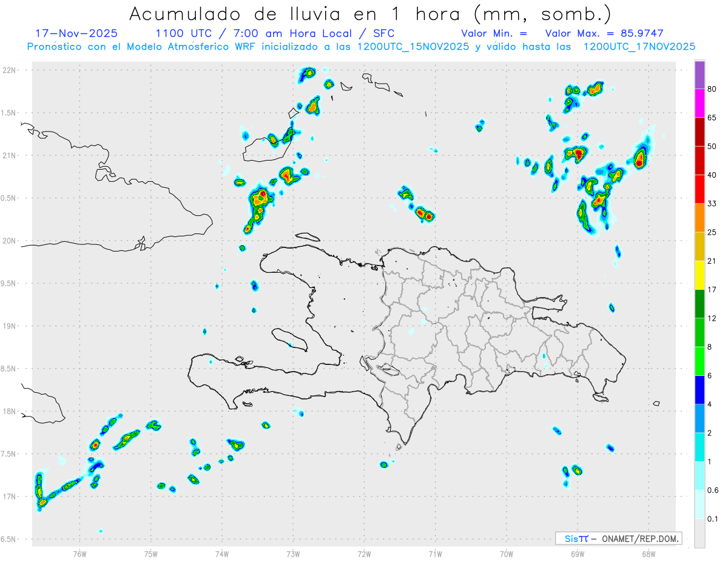Click the '73W' longitude label
The image size is (728, 562).
[293, 554]
